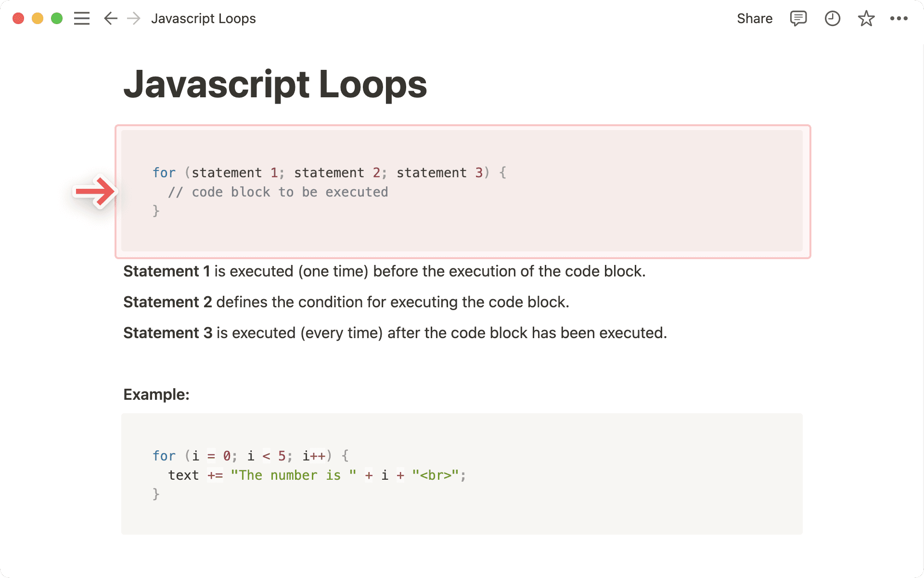Click the Statement 3 description paragraph

click(396, 332)
